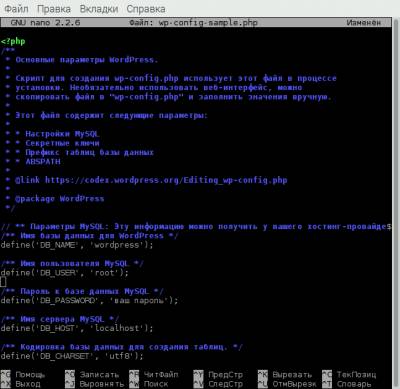Click the ТекПозиц shortcut in nano footer

tap(349, 375)
